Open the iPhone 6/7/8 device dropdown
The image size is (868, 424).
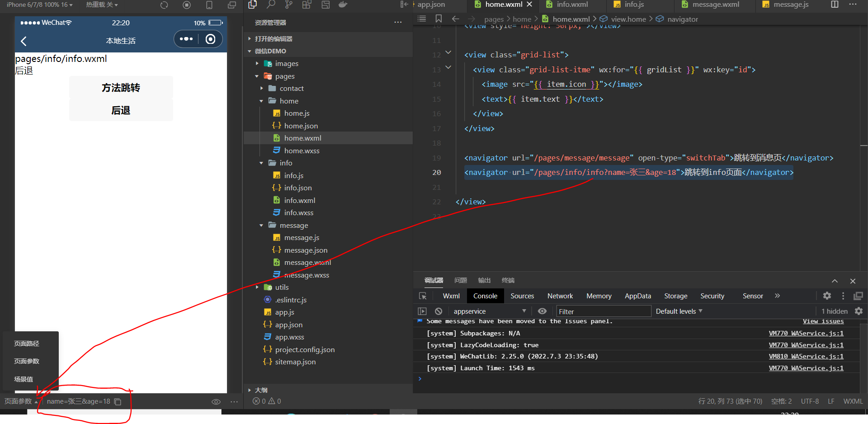39,5
